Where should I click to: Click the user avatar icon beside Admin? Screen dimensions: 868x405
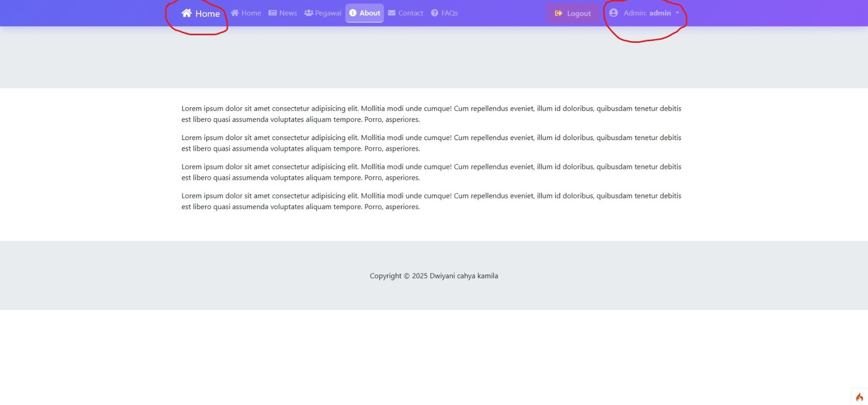pos(614,13)
